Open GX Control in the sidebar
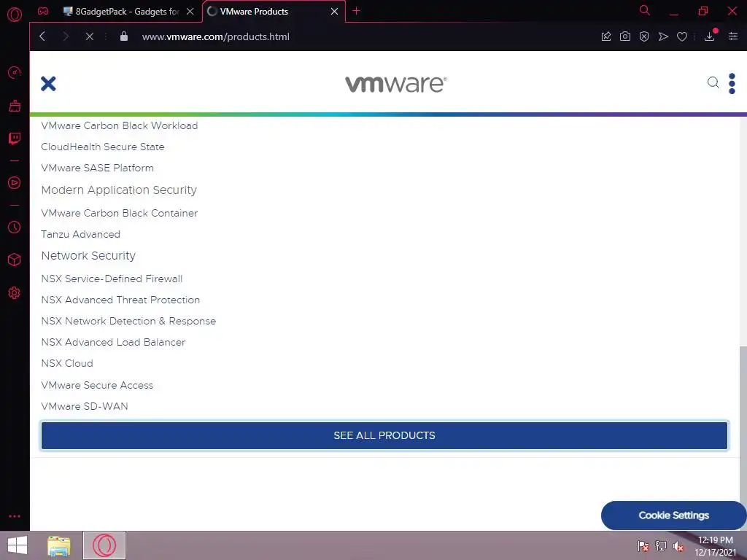The width and height of the screenshot is (747, 560). [15, 72]
